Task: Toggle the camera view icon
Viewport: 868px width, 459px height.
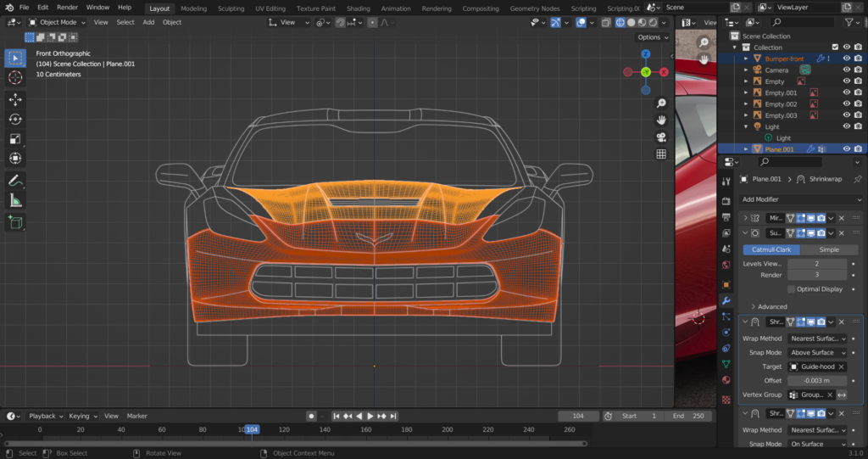Action: pos(661,137)
